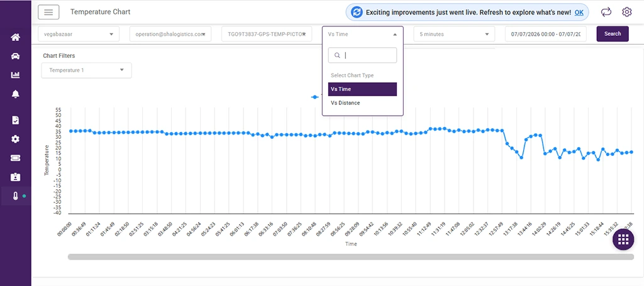Viewport: 644px width, 286px height.
Task: Open the bell alerts icon in sidebar
Action: click(15, 94)
